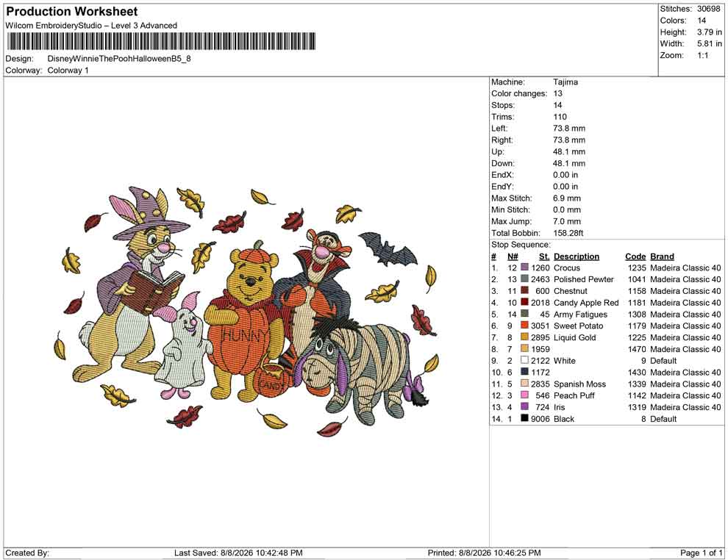Image resolution: width=728 pixels, height=560 pixels.
Task: Select the Army Fatigues swatch
Action: (x=524, y=314)
